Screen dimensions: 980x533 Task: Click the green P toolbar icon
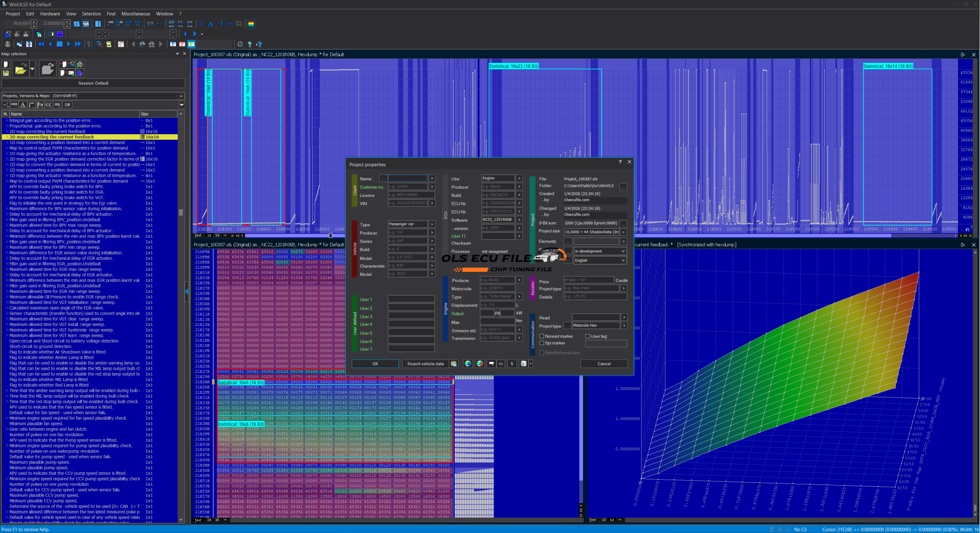point(191,44)
